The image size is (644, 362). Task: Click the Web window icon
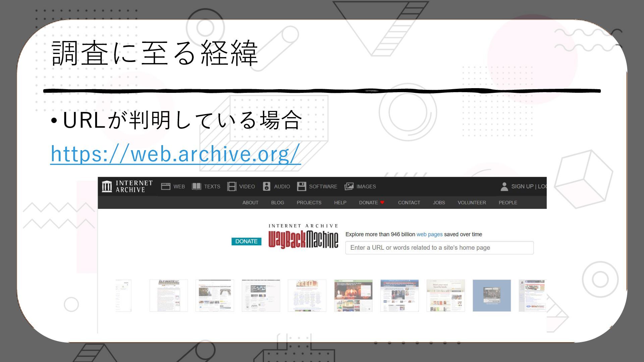[x=166, y=186]
